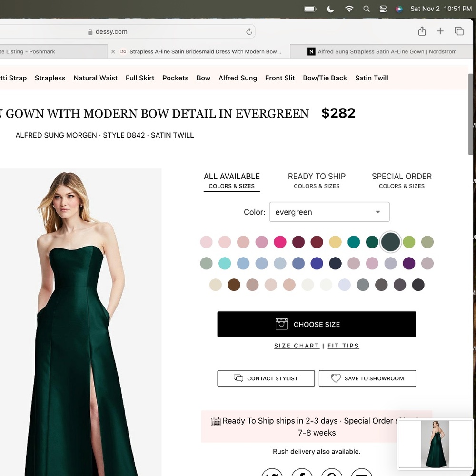Click Save to Showroom button

[x=367, y=378]
